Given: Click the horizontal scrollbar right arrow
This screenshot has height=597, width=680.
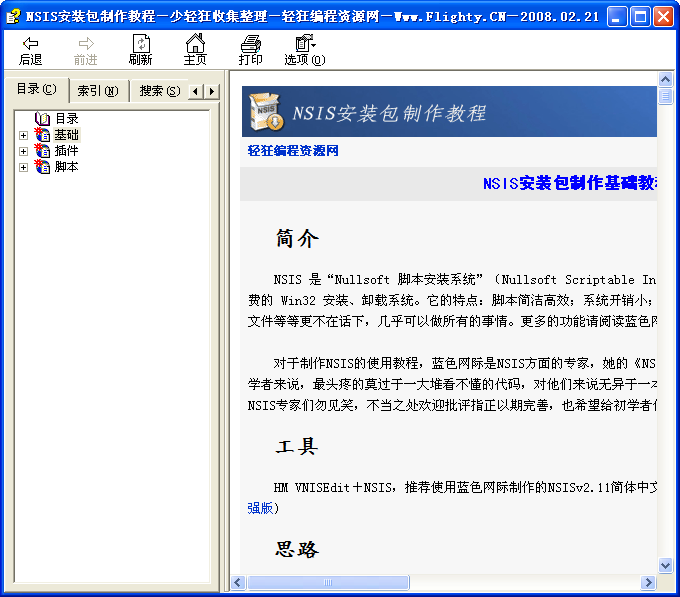Looking at the screenshot, I should coord(649,582).
